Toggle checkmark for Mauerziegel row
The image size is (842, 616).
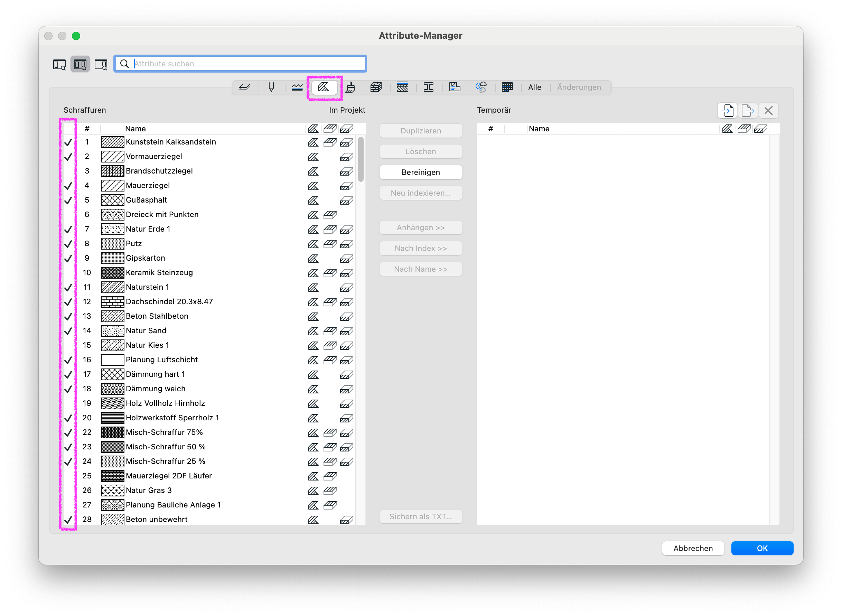68,186
